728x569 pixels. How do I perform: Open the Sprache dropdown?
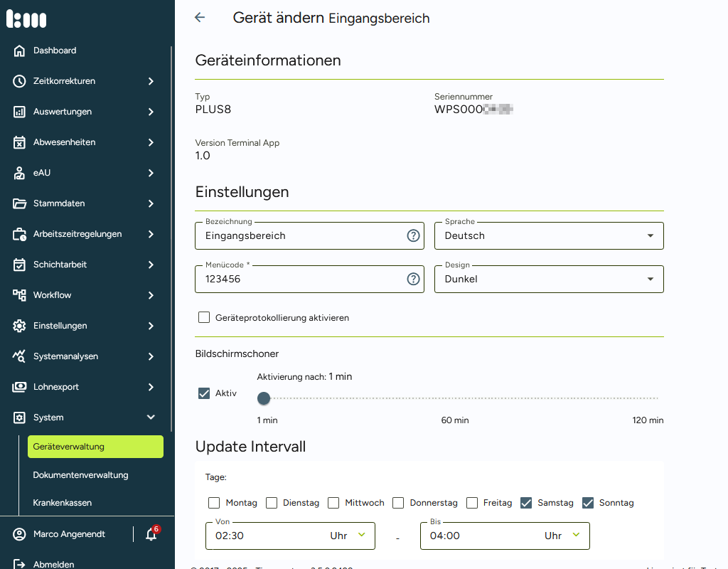[x=549, y=236]
